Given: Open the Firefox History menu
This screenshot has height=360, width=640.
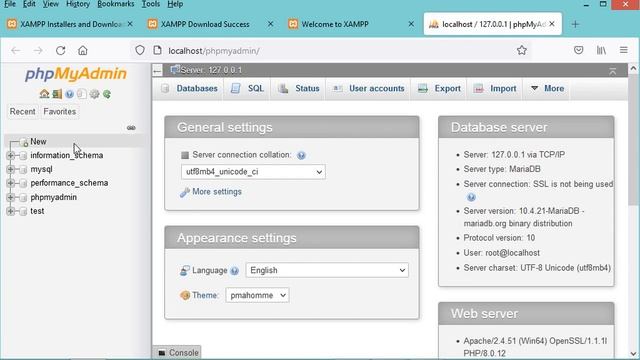Looking at the screenshot, I should pos(78,4).
